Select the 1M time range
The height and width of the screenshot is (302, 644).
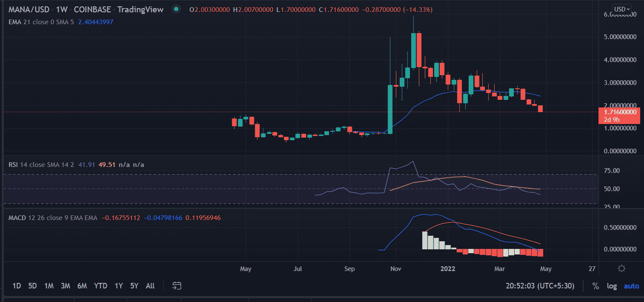click(48, 286)
